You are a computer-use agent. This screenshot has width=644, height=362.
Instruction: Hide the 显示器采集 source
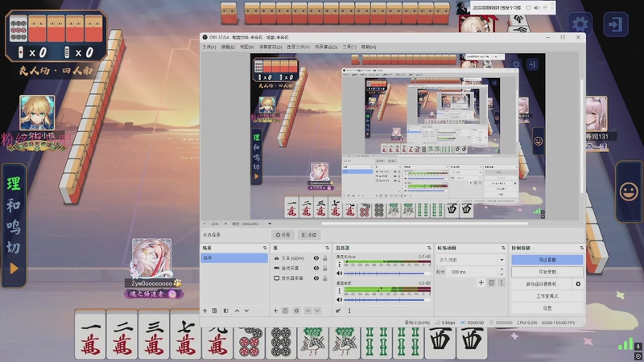pos(316,278)
